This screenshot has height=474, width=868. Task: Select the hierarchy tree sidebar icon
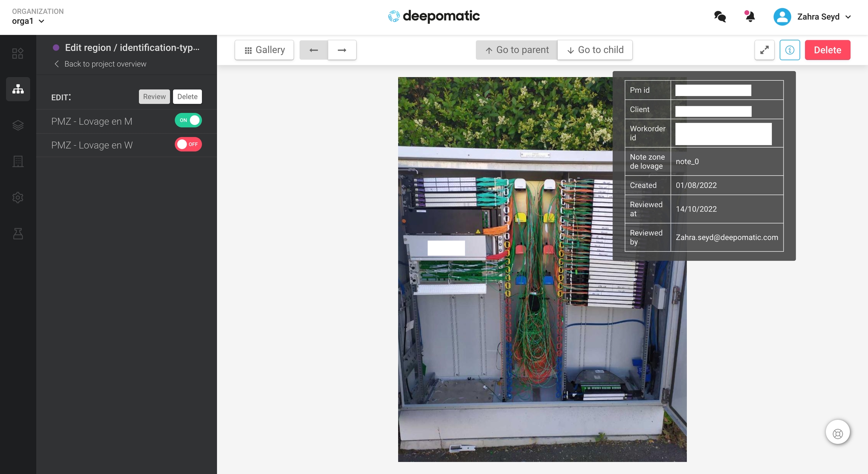[x=18, y=89]
